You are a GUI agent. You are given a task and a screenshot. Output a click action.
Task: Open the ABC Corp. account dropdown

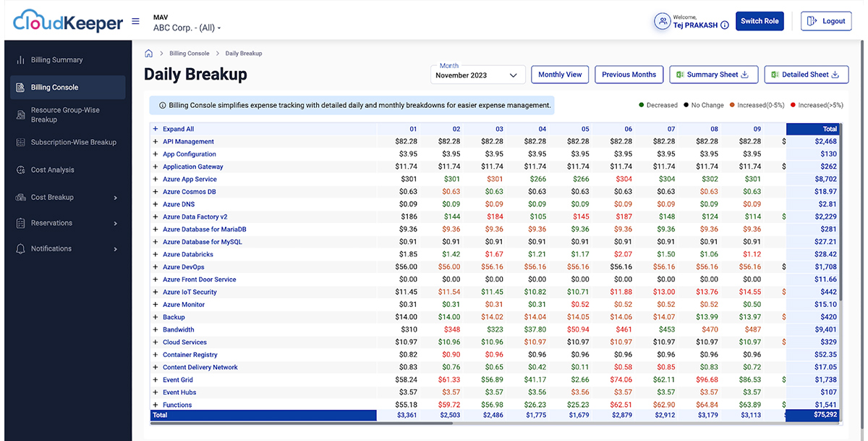pyautogui.click(x=187, y=28)
